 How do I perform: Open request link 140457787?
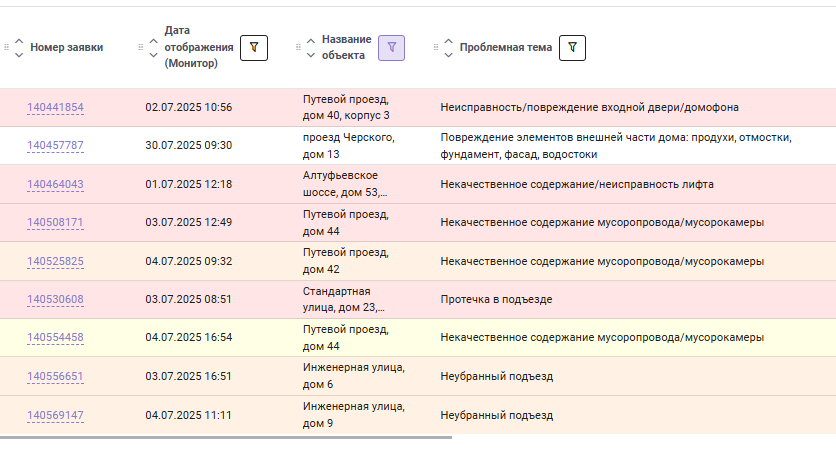[x=55, y=146]
